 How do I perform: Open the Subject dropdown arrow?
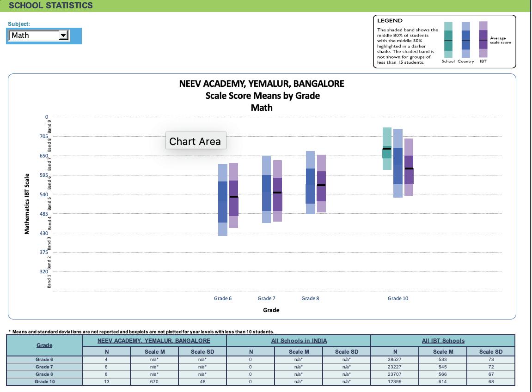point(63,35)
